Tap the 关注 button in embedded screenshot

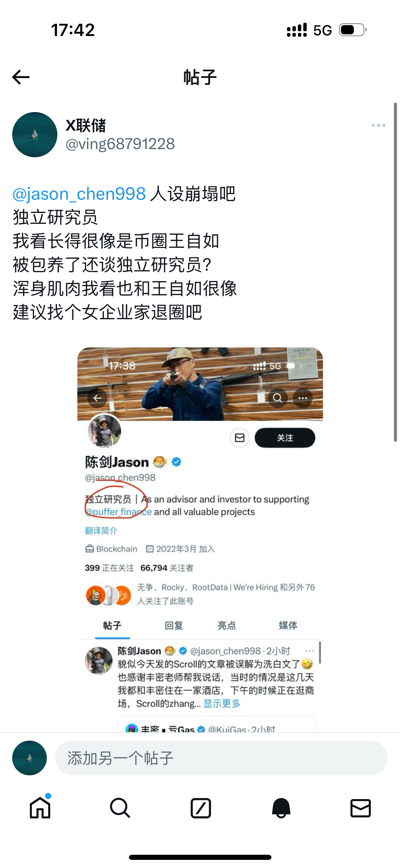285,438
